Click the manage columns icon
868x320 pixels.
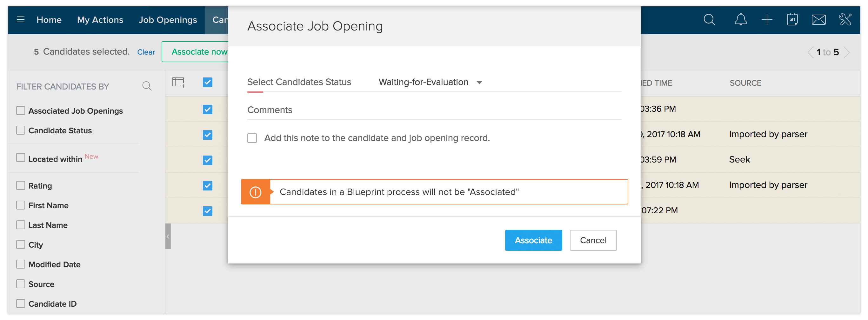[179, 83]
